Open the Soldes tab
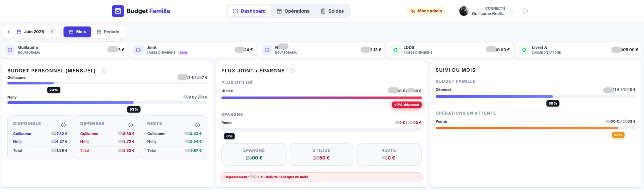 click(x=332, y=11)
